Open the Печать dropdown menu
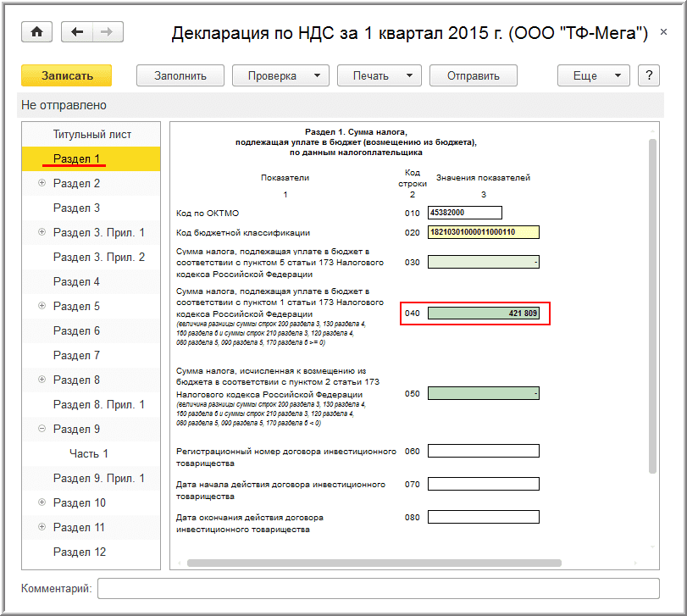The width and height of the screenshot is (687, 616). [x=379, y=75]
